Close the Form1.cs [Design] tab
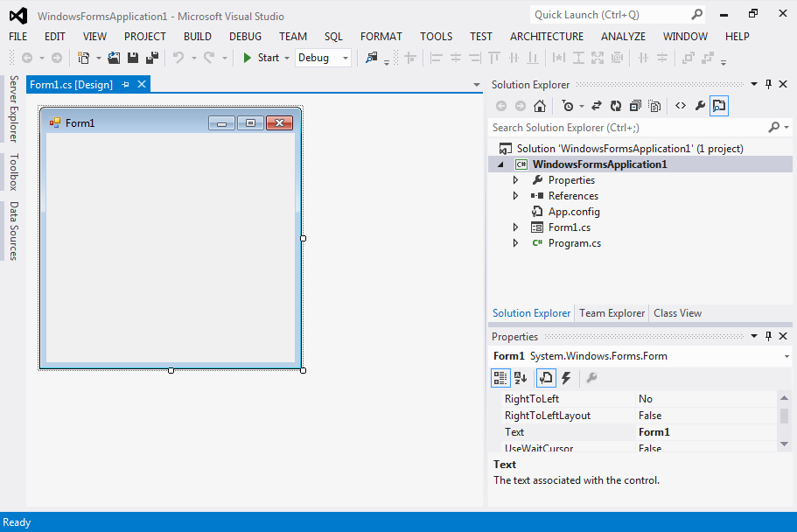The width and height of the screenshot is (797, 532). [x=142, y=84]
